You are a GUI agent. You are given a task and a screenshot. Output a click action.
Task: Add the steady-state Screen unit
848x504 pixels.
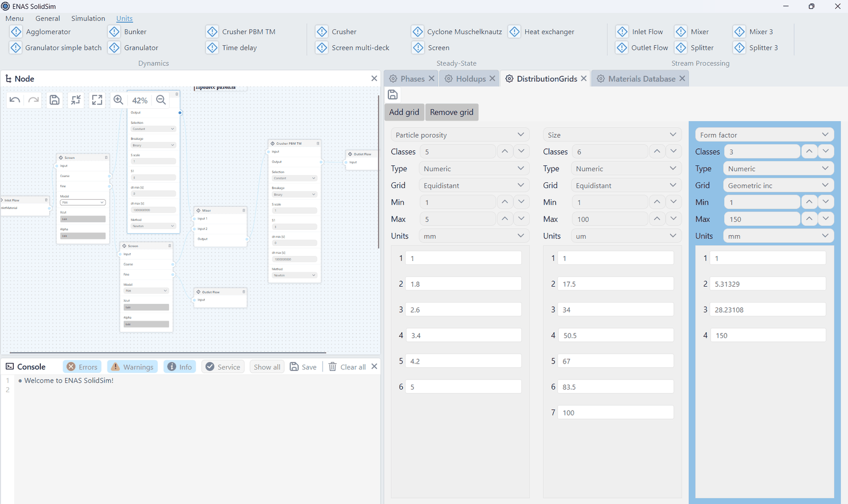[x=431, y=48]
